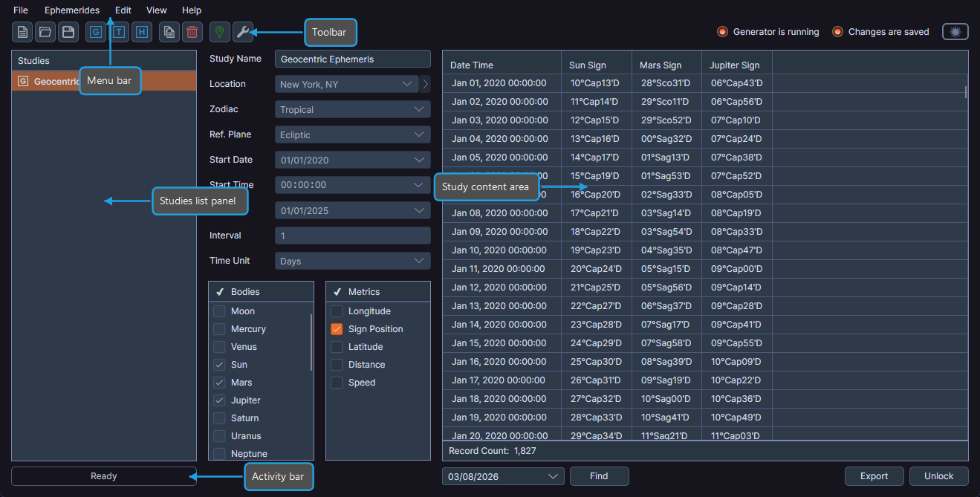The width and height of the screenshot is (980, 497).
Task: Open the Location dropdown
Action: point(345,84)
